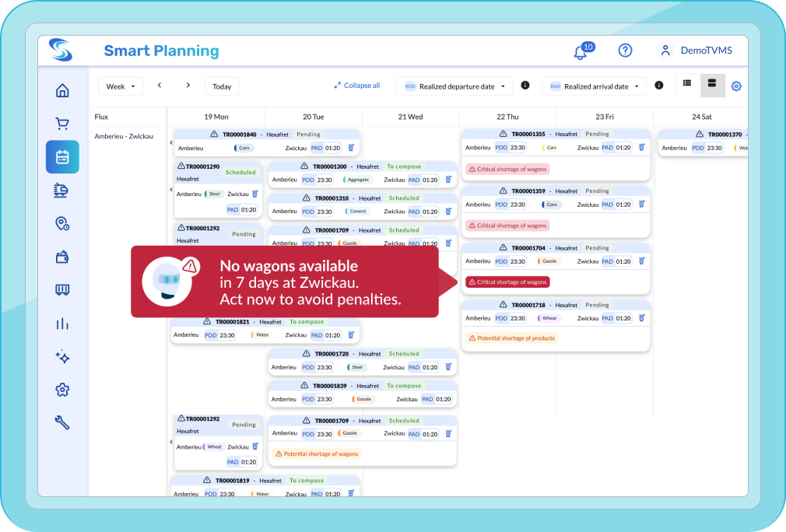
Task: Collapse the row beside TR00001290 Steel card
Action: coord(171,190)
